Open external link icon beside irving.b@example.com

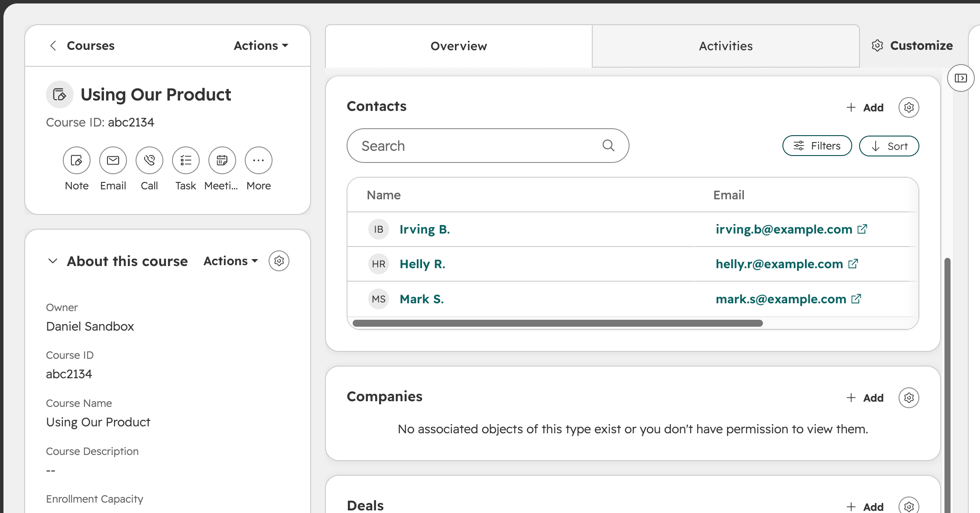coord(863,229)
